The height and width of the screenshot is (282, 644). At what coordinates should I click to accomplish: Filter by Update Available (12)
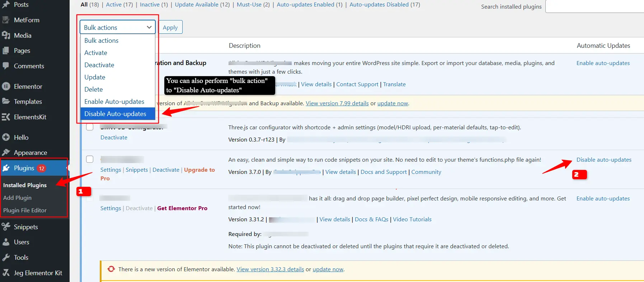202,5
